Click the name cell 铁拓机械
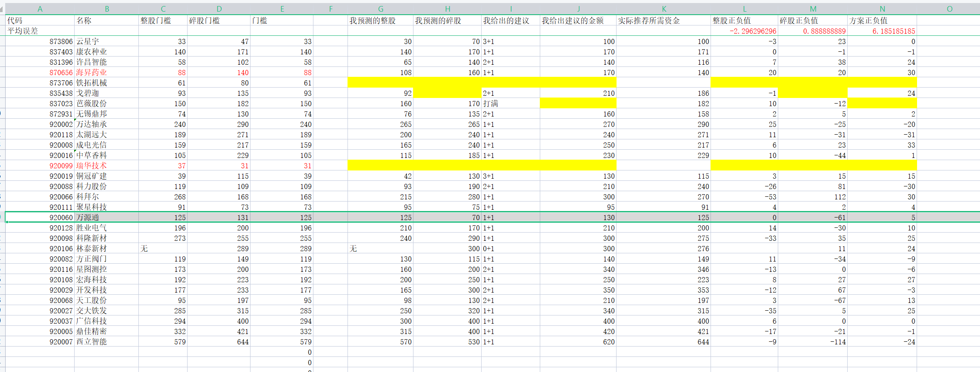 click(x=106, y=83)
